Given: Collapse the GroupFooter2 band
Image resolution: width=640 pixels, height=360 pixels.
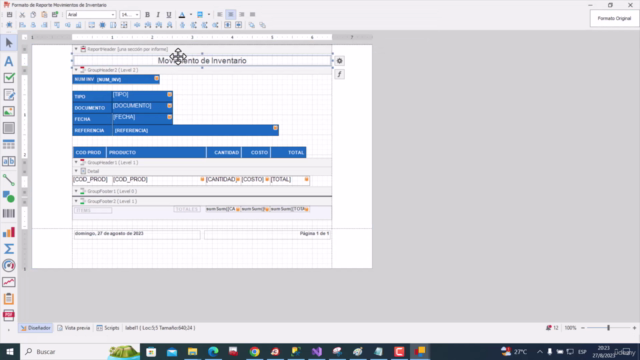Looking at the screenshot, I should [76, 201].
